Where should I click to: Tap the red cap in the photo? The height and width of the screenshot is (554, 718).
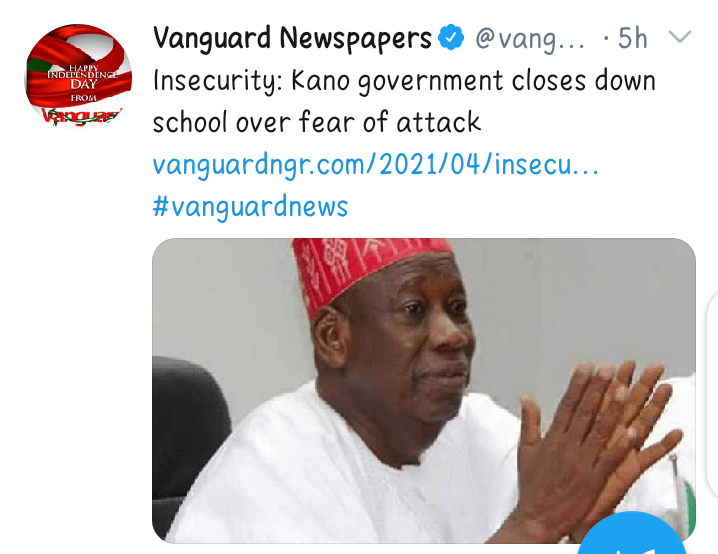coord(369,272)
